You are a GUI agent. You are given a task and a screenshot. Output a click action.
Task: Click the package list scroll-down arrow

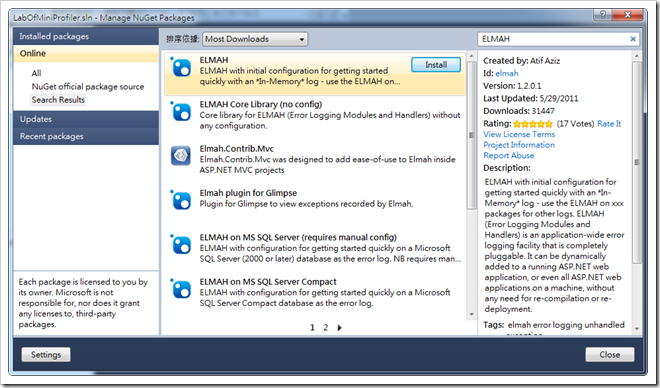pos(471,314)
